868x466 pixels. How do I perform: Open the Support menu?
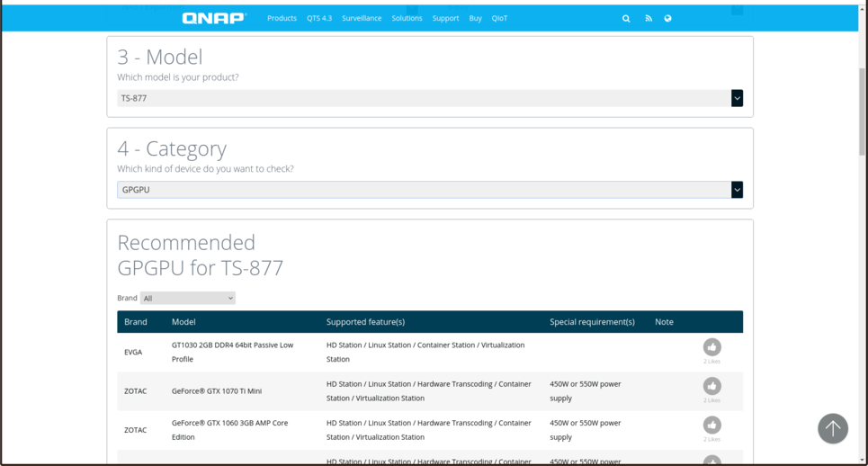(445, 18)
